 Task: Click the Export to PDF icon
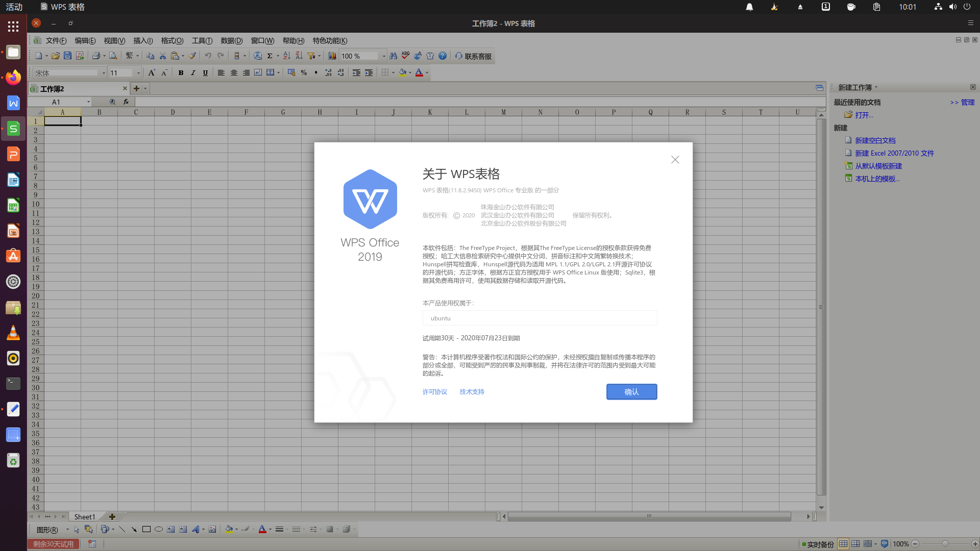pyautogui.click(x=80, y=56)
